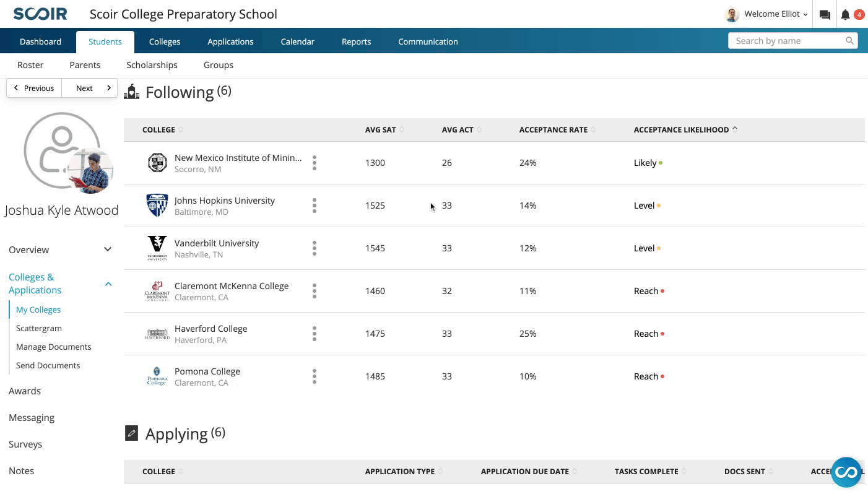Click the Claremont McKenna College logo
The height and width of the screenshot is (494, 868).
tap(157, 291)
